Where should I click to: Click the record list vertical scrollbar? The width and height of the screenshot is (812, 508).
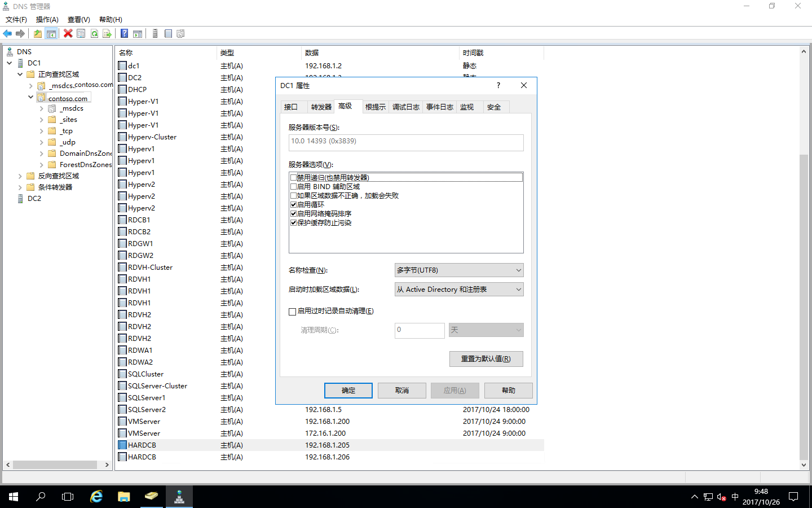pyautogui.click(x=804, y=307)
